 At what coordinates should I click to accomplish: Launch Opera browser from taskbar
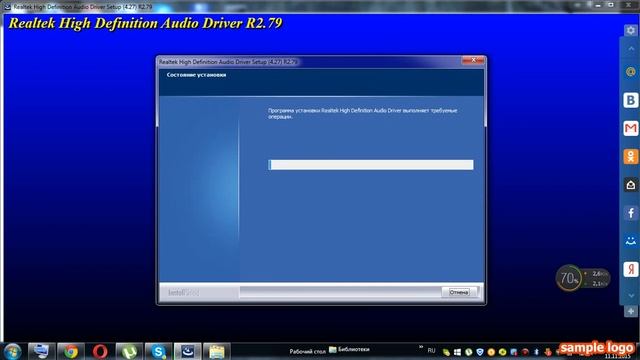tap(100, 351)
